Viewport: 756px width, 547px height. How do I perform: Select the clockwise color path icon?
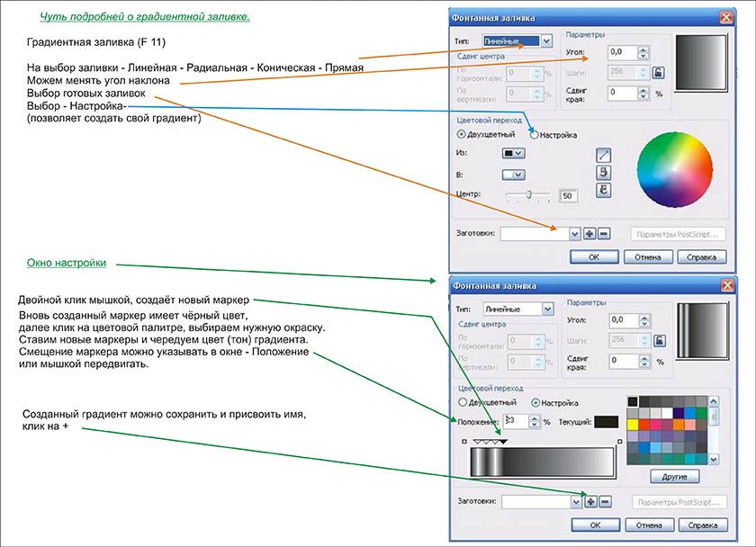604,190
